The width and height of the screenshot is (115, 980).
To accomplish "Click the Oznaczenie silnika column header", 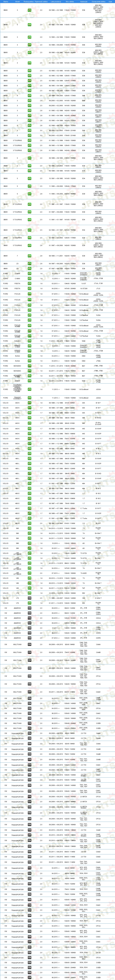I will click(98, 1).
